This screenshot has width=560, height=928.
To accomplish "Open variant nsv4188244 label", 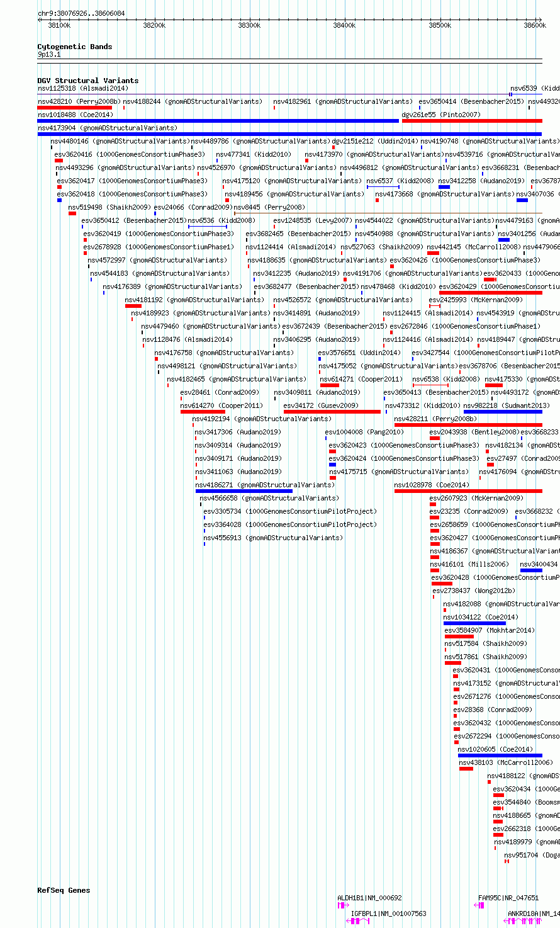I will (x=193, y=101).
